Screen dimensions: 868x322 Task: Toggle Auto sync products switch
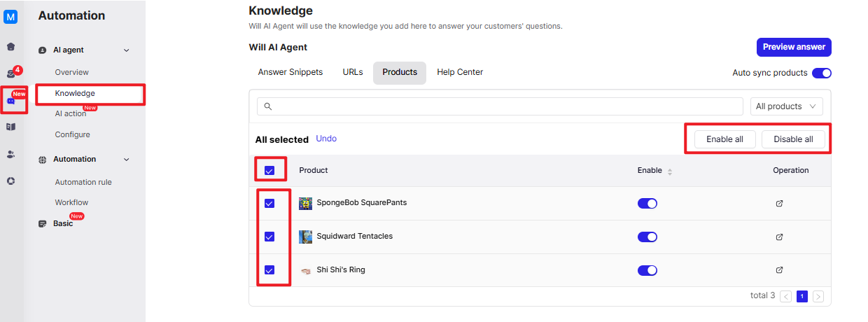[x=821, y=73]
